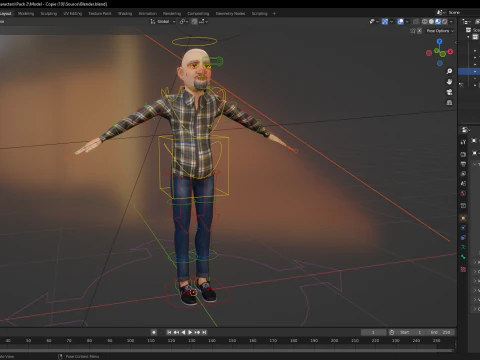
Task: Click the Scene name field
Action: [x=462, y=12]
